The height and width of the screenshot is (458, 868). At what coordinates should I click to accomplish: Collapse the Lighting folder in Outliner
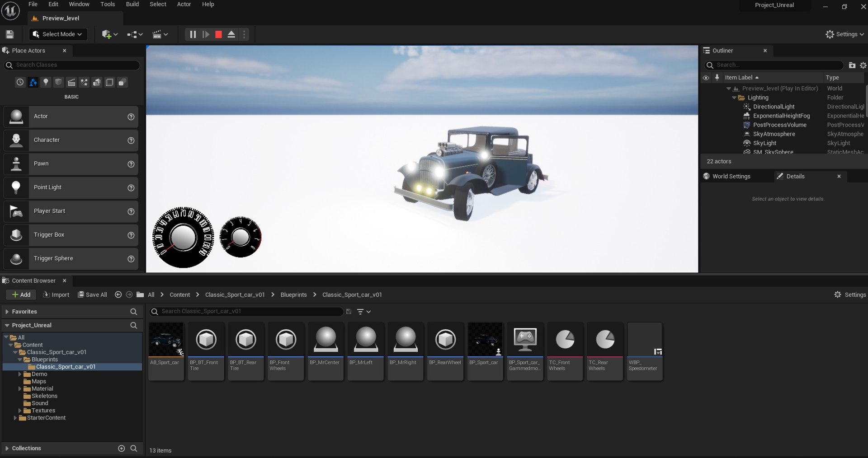(734, 98)
